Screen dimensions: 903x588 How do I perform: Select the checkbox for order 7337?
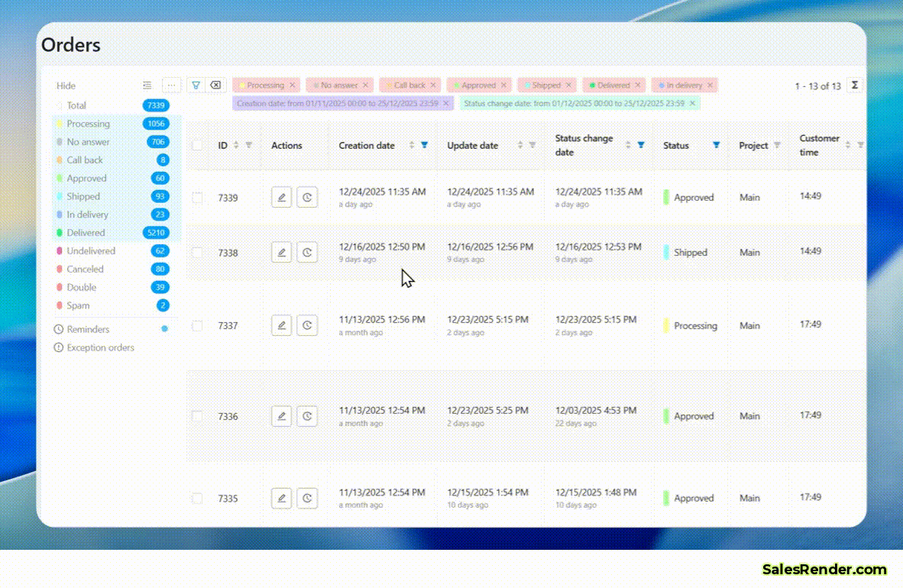(197, 325)
